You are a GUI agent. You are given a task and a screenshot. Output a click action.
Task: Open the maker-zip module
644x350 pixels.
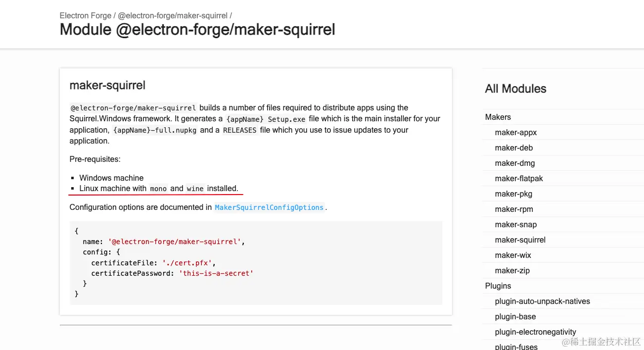click(512, 271)
